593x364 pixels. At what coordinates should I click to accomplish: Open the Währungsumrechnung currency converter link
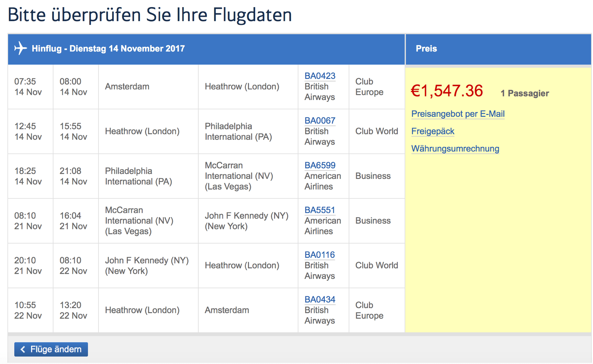coord(455,149)
